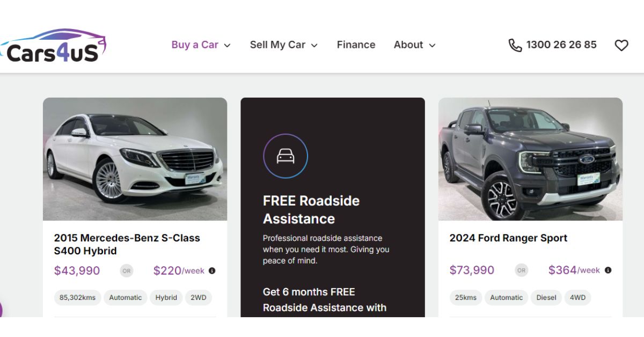Toggle the Diesel tag on the Ford Ranger
The width and height of the screenshot is (644, 337).
click(x=546, y=297)
